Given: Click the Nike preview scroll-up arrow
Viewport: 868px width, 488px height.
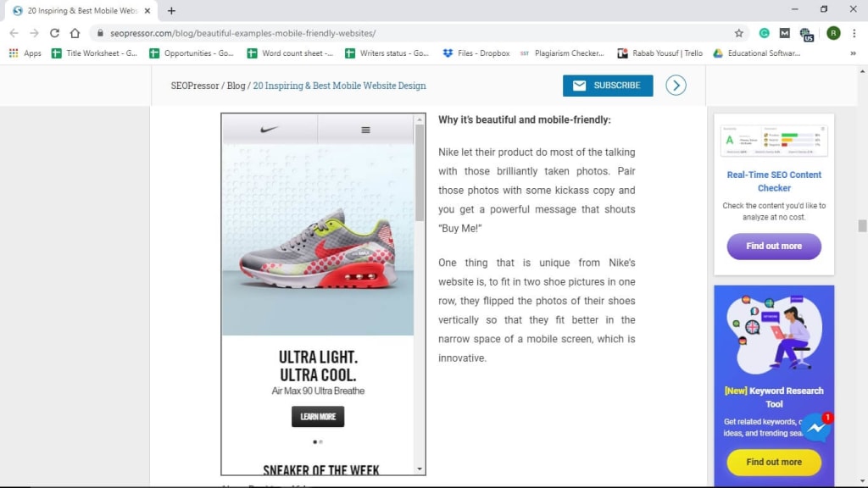Looking at the screenshot, I should pos(420,119).
